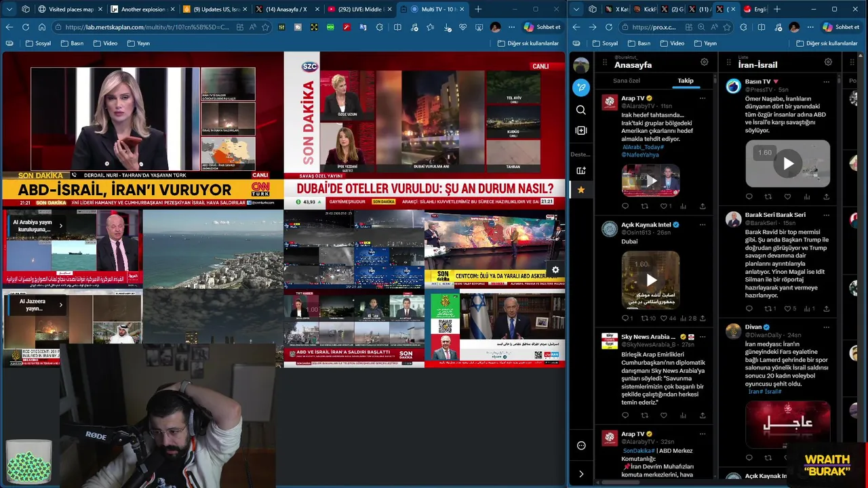Favorite the Multi TV page with star icon
This screenshot has width=868, height=488.
(265, 27)
